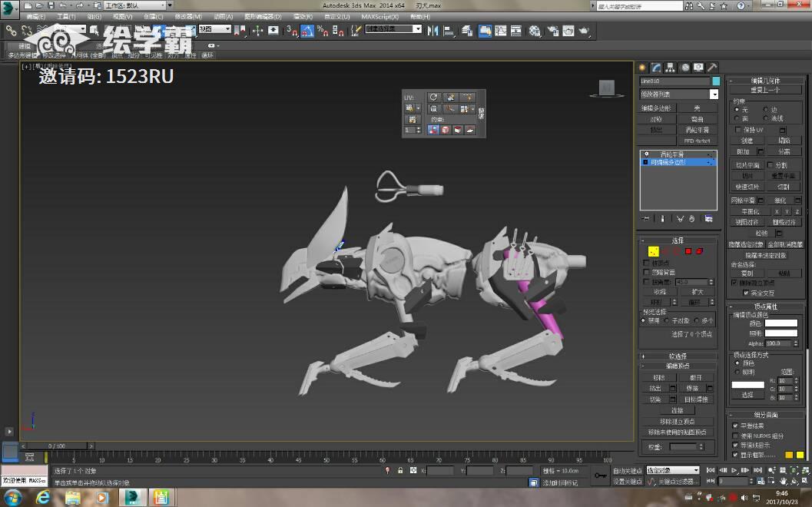The height and width of the screenshot is (507, 812).
Task: Check the 分割 checkbox
Action: pyautogui.click(x=770, y=164)
